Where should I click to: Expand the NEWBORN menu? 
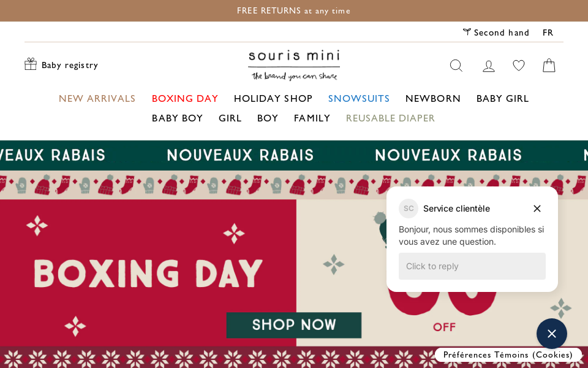point(433,99)
